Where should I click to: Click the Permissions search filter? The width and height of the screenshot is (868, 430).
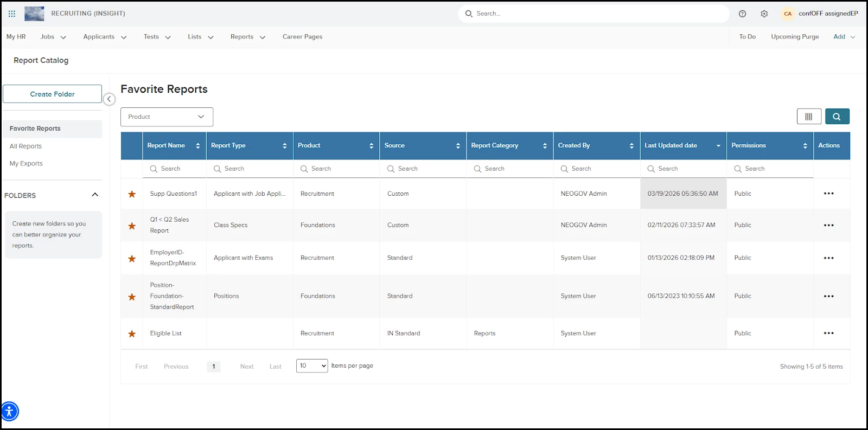770,169
